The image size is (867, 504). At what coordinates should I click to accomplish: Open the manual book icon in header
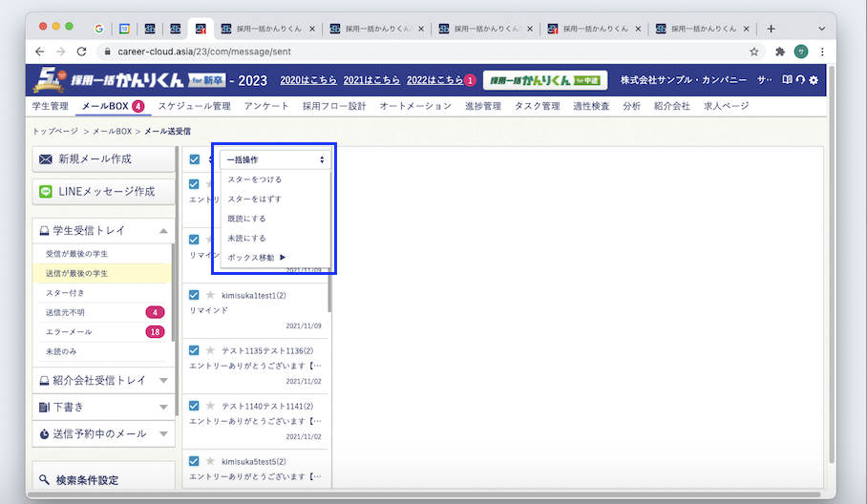pos(788,79)
